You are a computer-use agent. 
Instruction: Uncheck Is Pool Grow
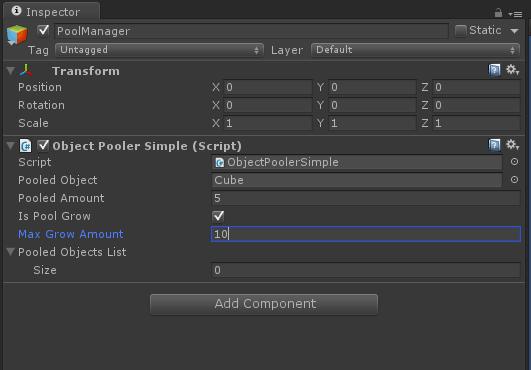coord(218,216)
